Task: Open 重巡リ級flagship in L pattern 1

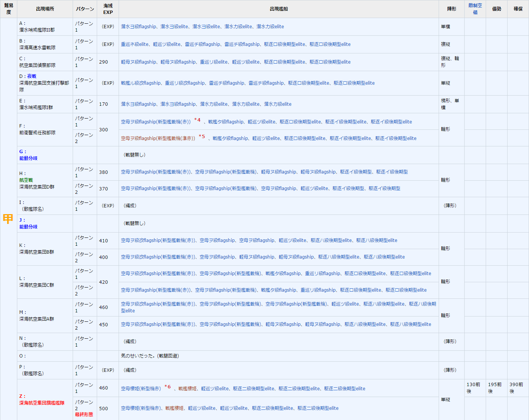Action: pyautogui.click(x=323, y=274)
